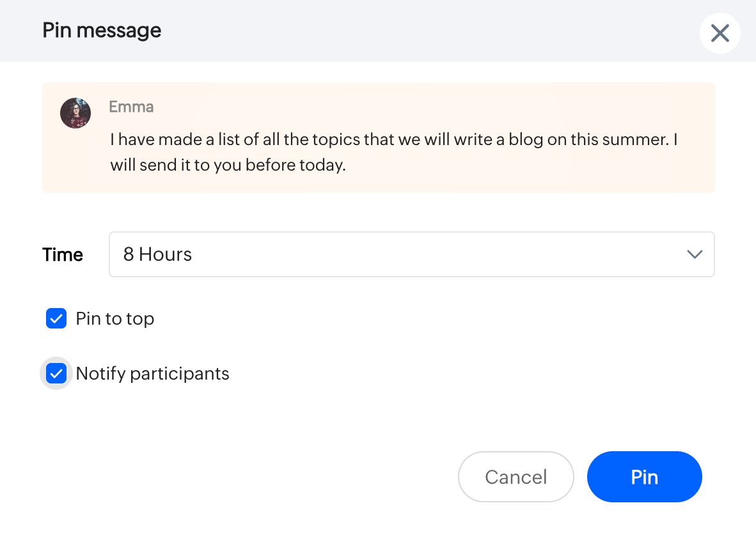
Task: Select the 8 Hours value text
Action: [x=157, y=254]
